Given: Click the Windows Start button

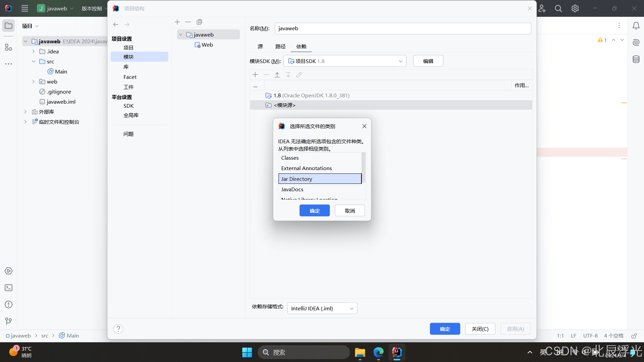Looking at the screenshot, I should click(x=247, y=352).
